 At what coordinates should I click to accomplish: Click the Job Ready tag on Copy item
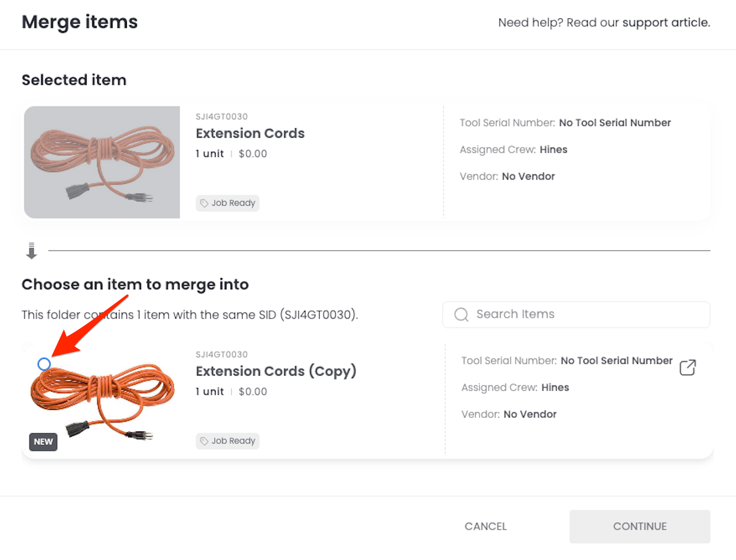[x=228, y=441]
